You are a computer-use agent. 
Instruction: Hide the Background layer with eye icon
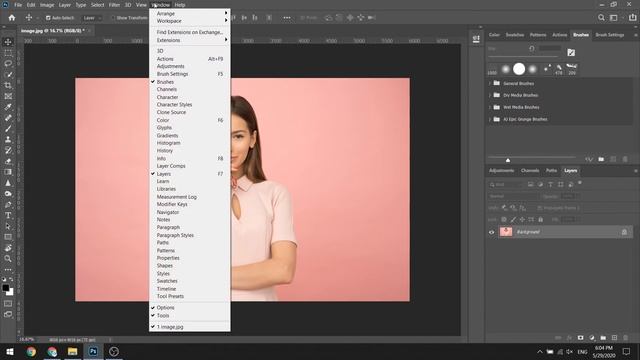(491, 232)
